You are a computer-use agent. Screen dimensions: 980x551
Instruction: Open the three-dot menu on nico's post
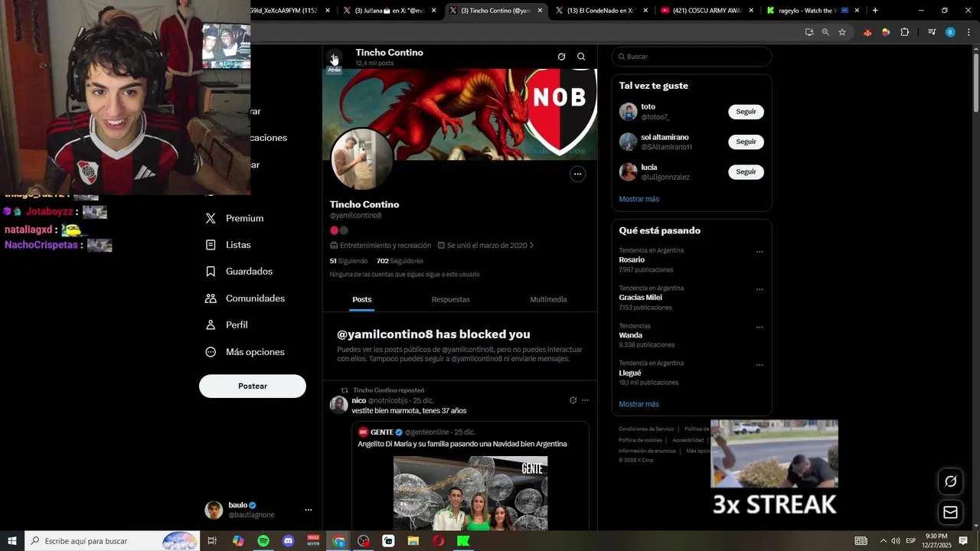tap(585, 400)
